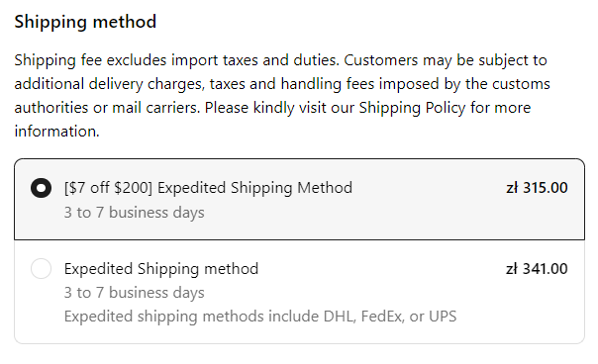Click the word "FedEx" in the carrier note
This screenshot has height=364, width=598.
(382, 317)
